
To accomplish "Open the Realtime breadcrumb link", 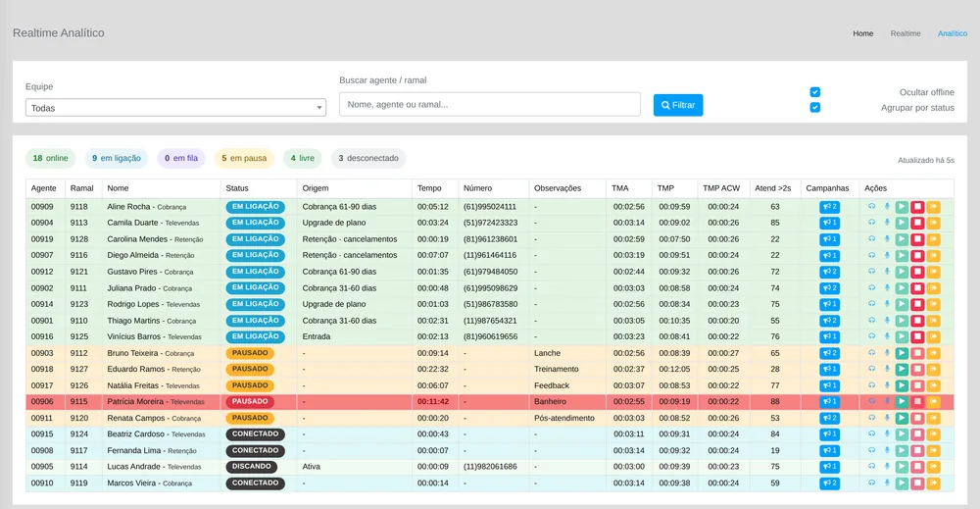I will [x=905, y=33].
